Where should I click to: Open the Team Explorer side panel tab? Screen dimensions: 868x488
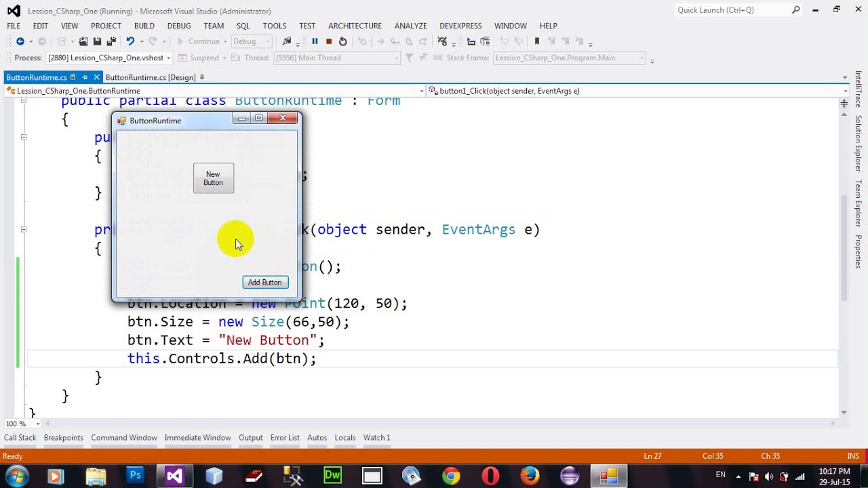pos(859,203)
